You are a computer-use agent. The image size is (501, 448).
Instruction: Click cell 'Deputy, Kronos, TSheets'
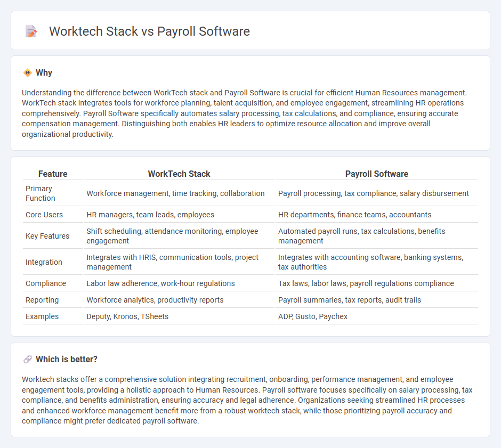coord(179,317)
